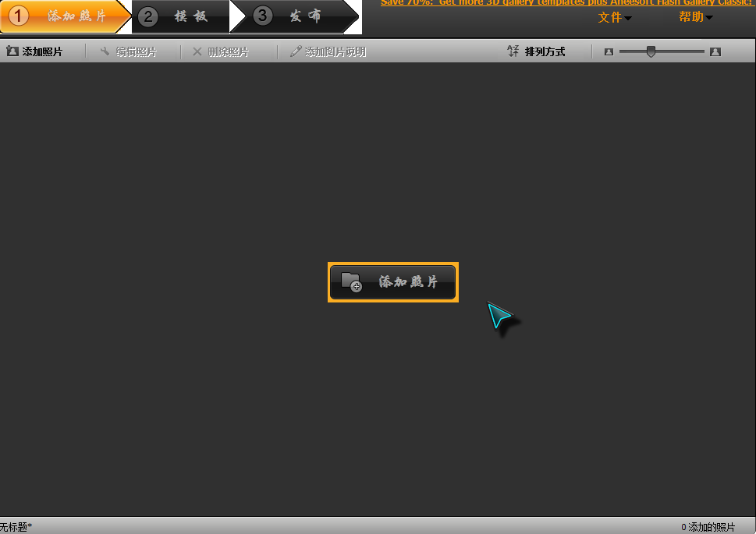The width and height of the screenshot is (756, 534).
Task: Click 删除照片 X icon
Action: click(197, 51)
